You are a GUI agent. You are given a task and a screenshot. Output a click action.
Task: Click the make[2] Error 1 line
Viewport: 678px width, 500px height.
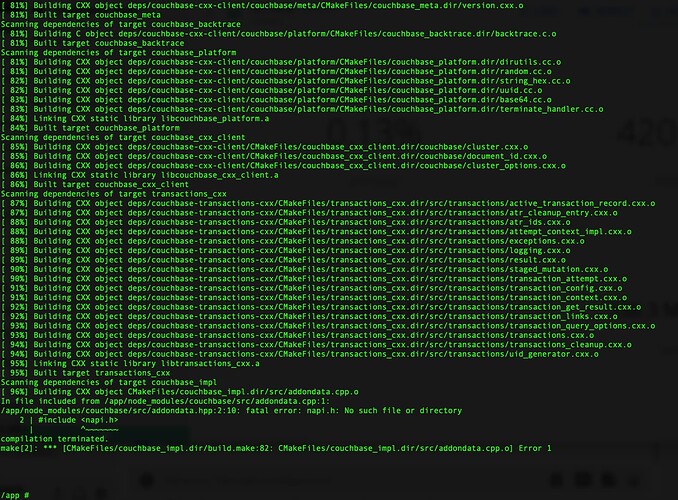click(x=276, y=448)
